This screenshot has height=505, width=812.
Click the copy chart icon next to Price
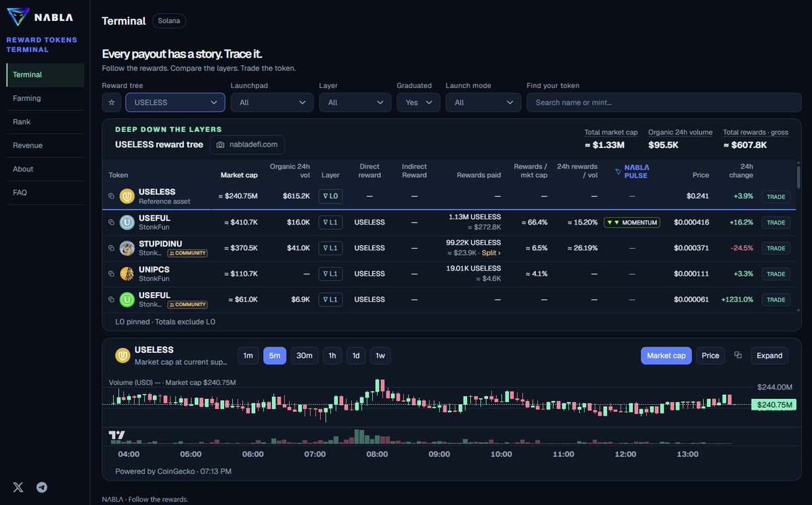[x=738, y=356]
